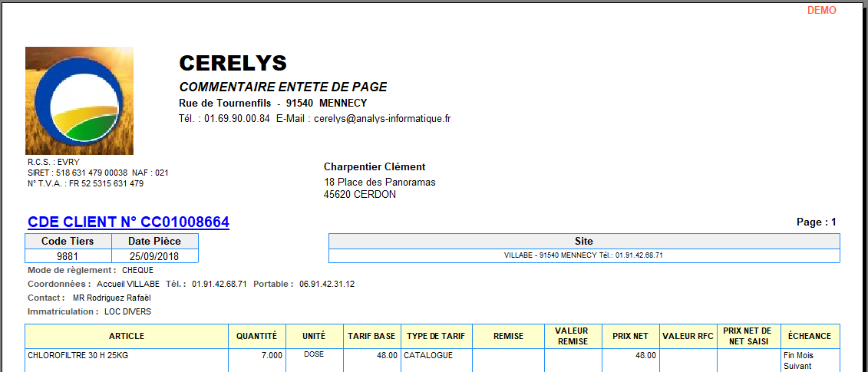Select the PRIX NET column header

(630, 336)
